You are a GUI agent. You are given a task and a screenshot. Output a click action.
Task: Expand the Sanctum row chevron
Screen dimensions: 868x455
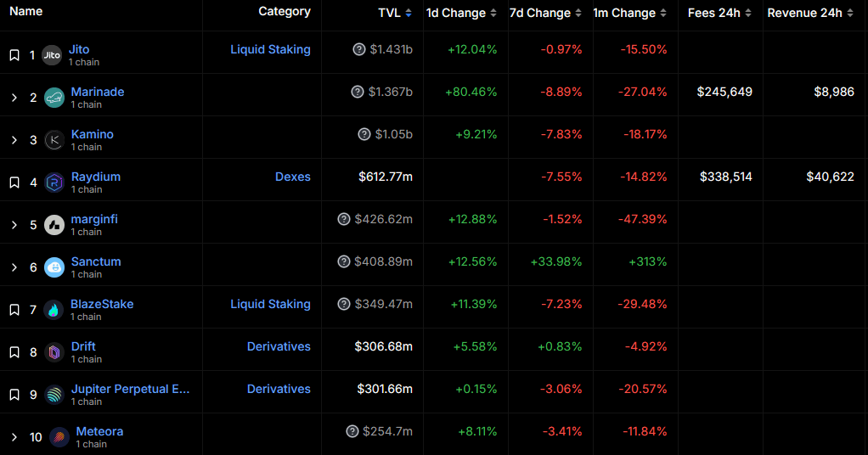coord(14,267)
